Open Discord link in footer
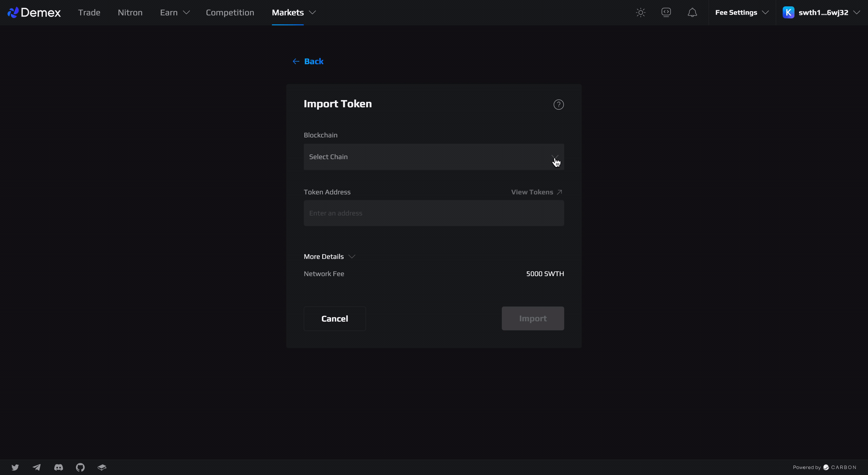 click(x=59, y=467)
